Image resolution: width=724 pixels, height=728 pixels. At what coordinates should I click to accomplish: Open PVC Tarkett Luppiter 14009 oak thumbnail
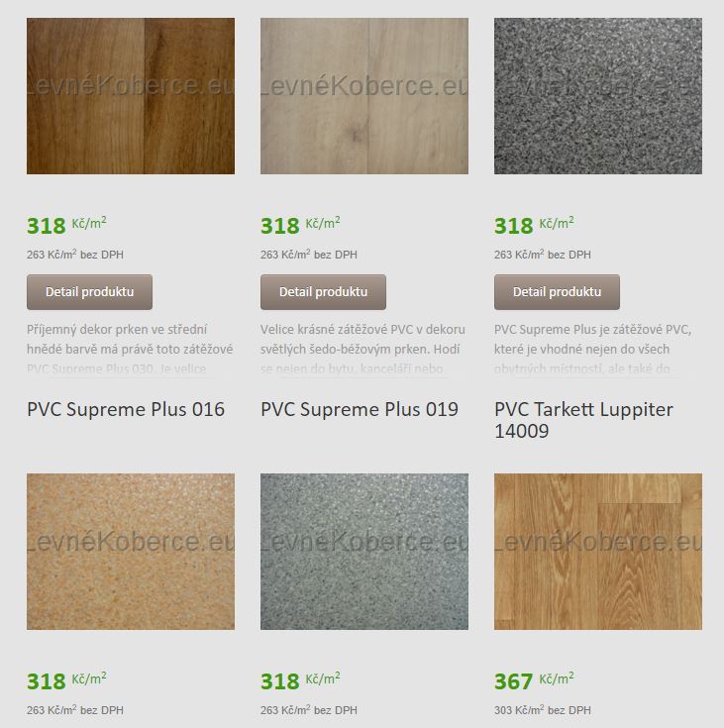(597, 552)
